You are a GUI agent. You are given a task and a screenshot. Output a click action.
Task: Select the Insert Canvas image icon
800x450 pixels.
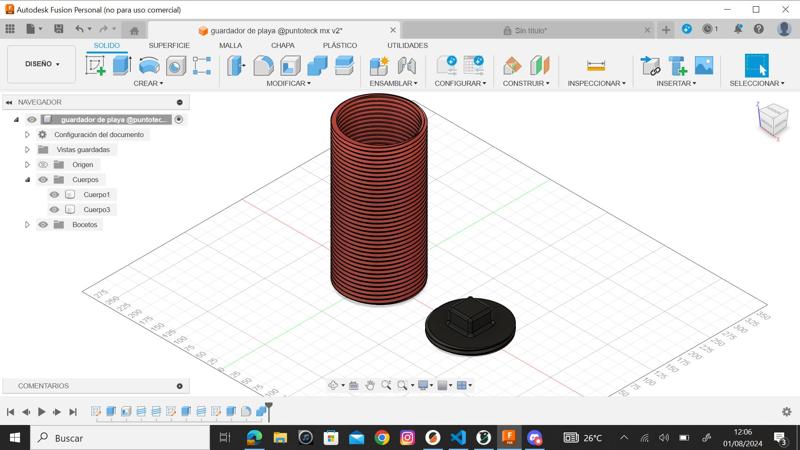[704, 66]
